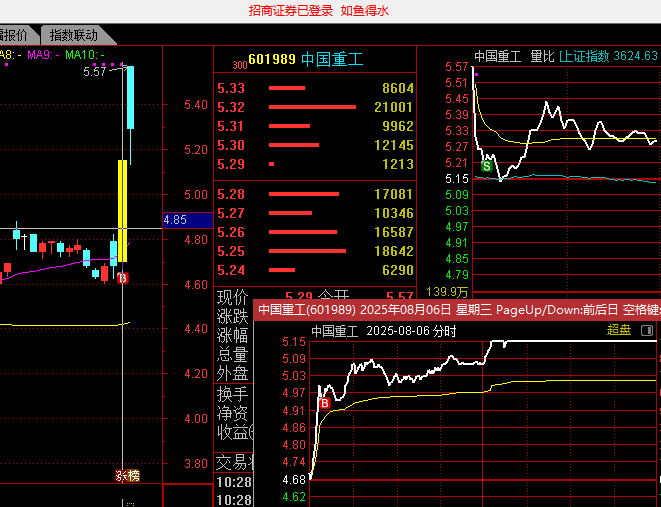Select the sell order row at price 5.30
This screenshot has width=661, height=507.
tap(315, 145)
